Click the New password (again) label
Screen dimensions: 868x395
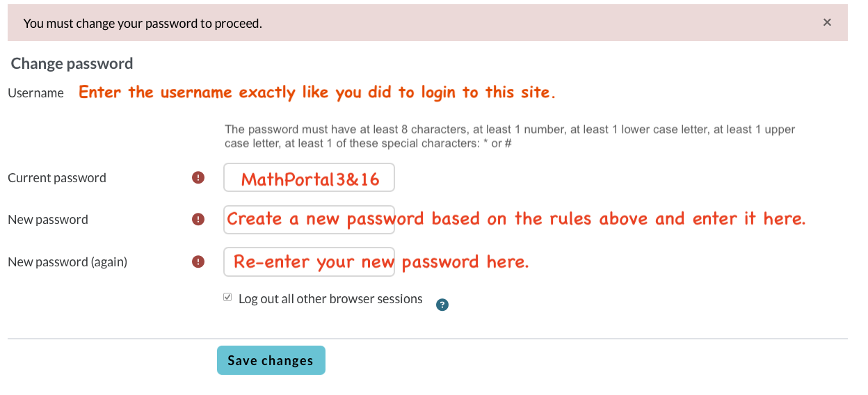(67, 262)
